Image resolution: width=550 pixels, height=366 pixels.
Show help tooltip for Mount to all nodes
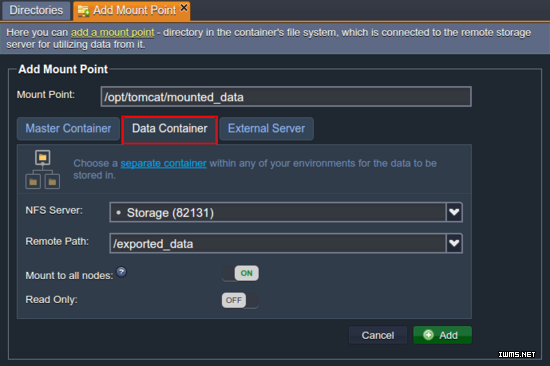121,272
